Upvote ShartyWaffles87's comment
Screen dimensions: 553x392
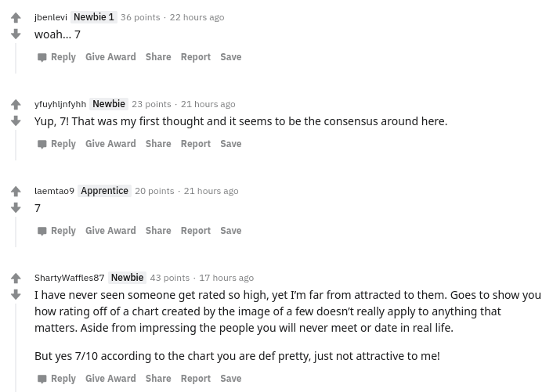pyautogui.click(x=16, y=279)
